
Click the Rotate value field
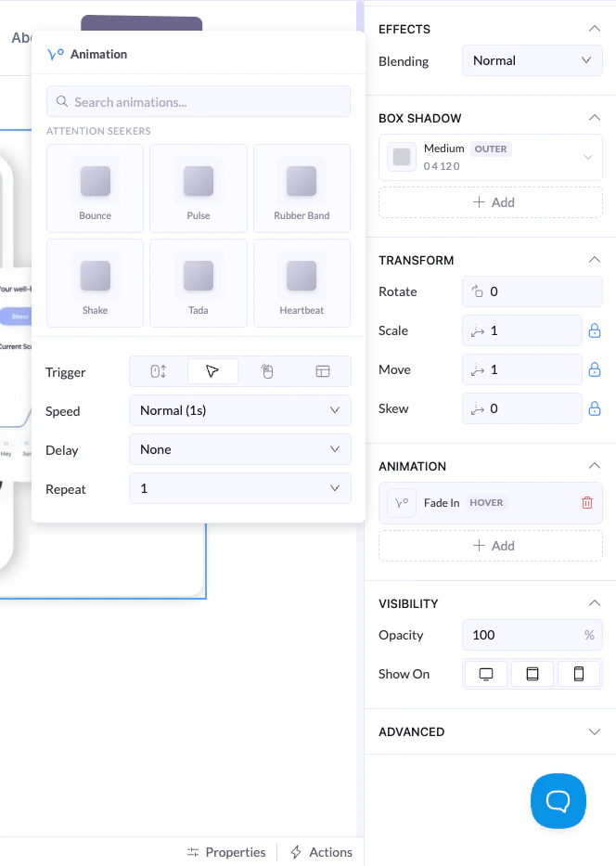tap(533, 291)
